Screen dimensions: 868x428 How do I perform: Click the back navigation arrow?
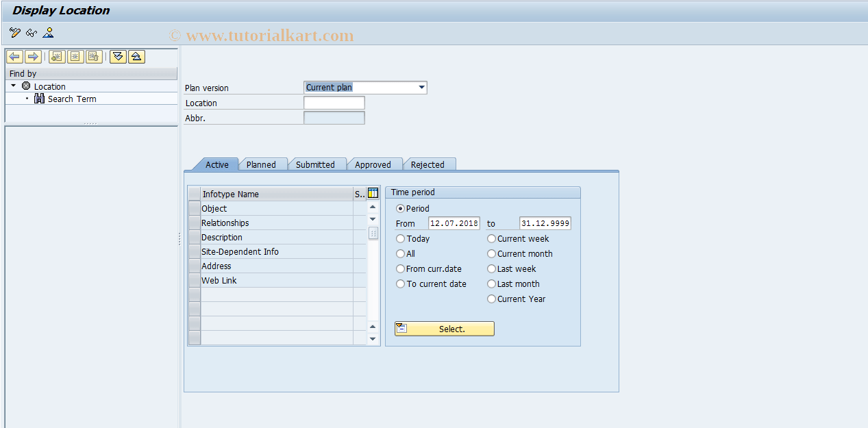pyautogui.click(x=14, y=56)
